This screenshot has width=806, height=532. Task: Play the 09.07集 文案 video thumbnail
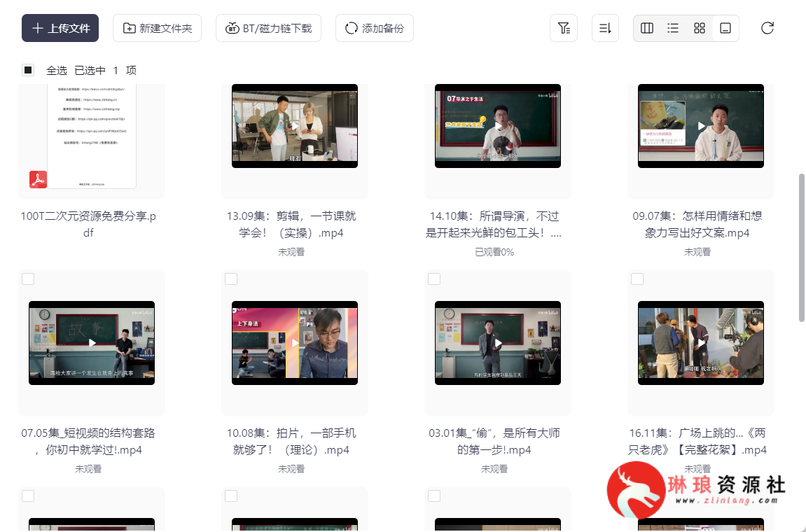pyautogui.click(x=701, y=126)
